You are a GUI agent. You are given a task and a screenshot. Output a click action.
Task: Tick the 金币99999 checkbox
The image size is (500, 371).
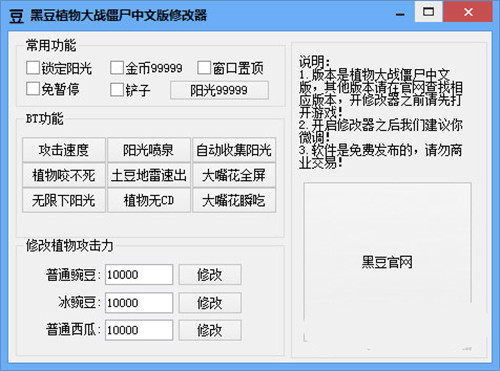click(x=117, y=68)
